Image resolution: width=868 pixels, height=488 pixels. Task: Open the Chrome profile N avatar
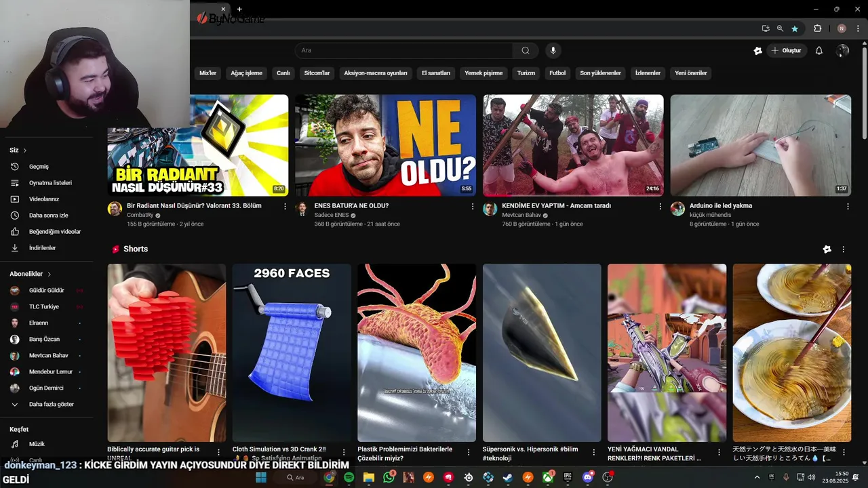[842, 28]
